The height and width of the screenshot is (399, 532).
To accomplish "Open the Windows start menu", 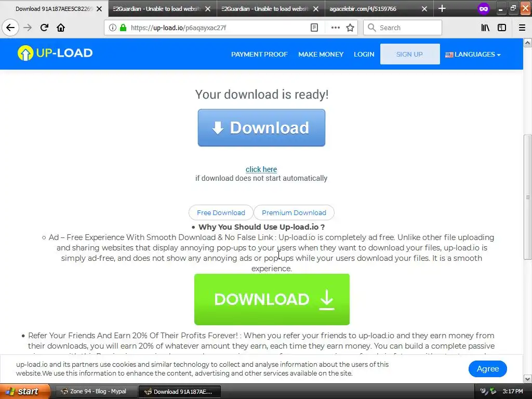I will 25,391.
